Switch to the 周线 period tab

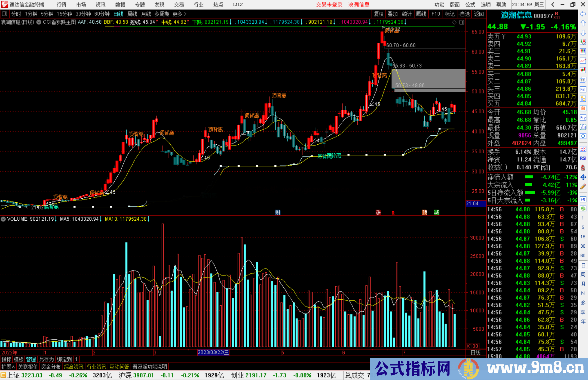point(132,14)
